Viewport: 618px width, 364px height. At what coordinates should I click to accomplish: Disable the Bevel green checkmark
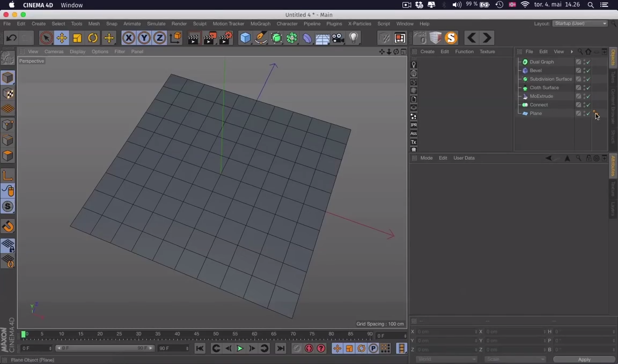point(588,71)
